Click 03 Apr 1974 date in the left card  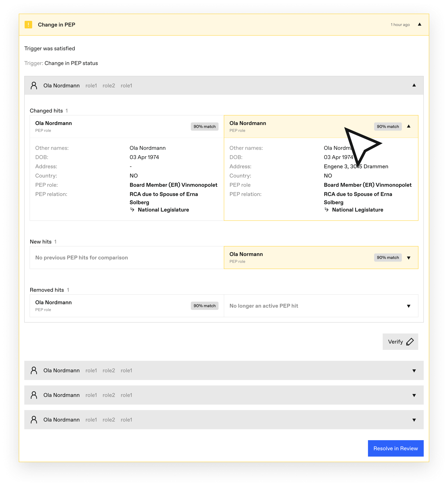(144, 157)
